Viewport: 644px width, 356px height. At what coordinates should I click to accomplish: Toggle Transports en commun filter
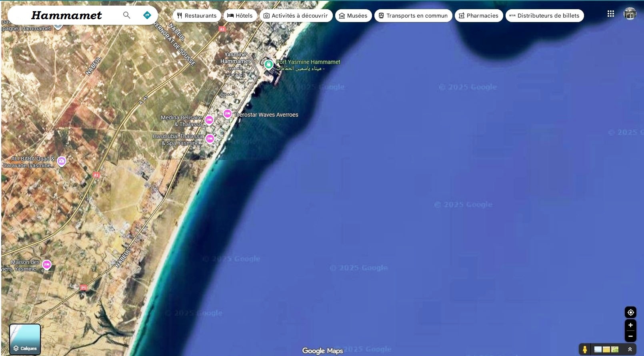(413, 16)
